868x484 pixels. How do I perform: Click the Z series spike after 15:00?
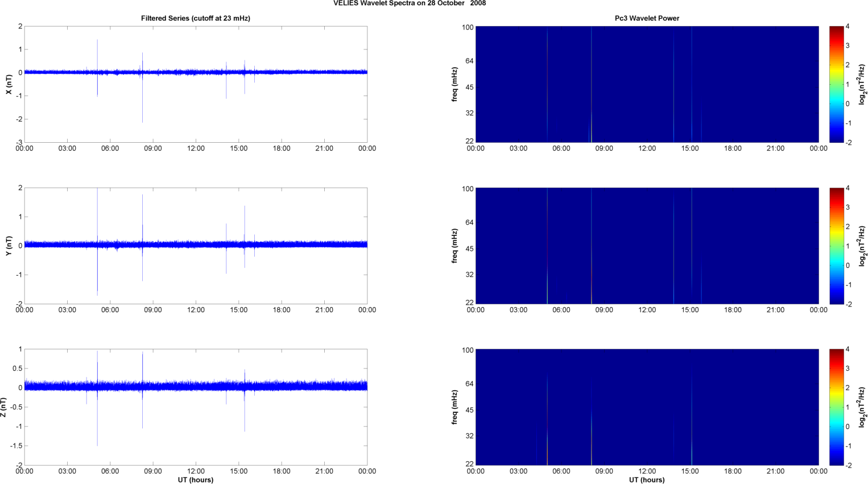(245, 400)
